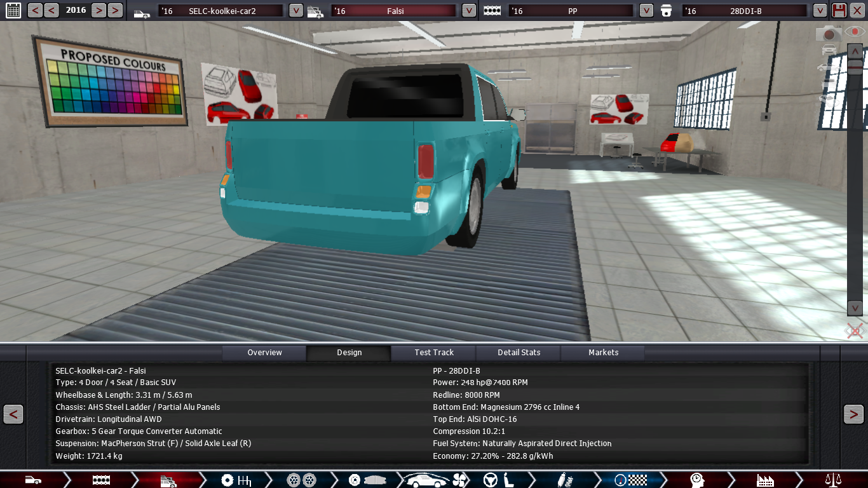Open the Markets tab
Viewport: 868px width, 488px height.
(603, 353)
